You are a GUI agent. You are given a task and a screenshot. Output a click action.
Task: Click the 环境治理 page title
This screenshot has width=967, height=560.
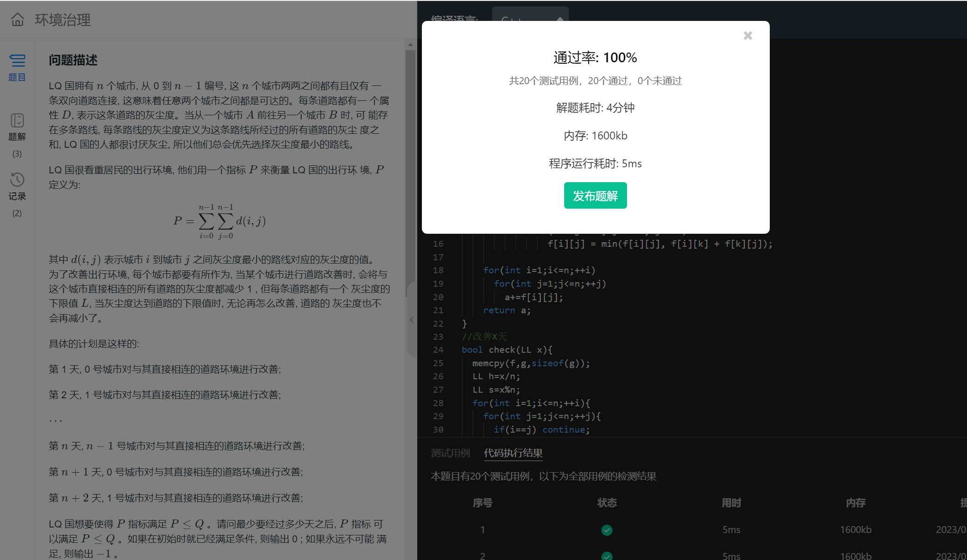coord(63,20)
